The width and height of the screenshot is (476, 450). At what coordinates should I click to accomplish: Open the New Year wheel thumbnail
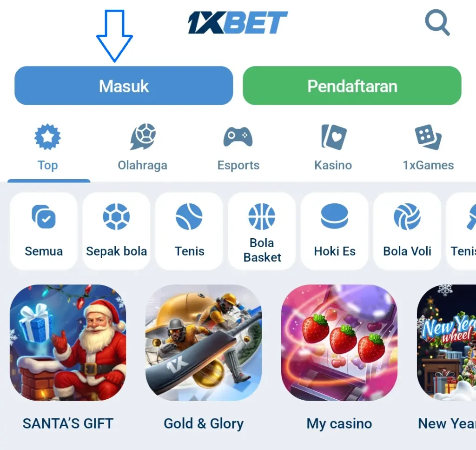coord(447,343)
